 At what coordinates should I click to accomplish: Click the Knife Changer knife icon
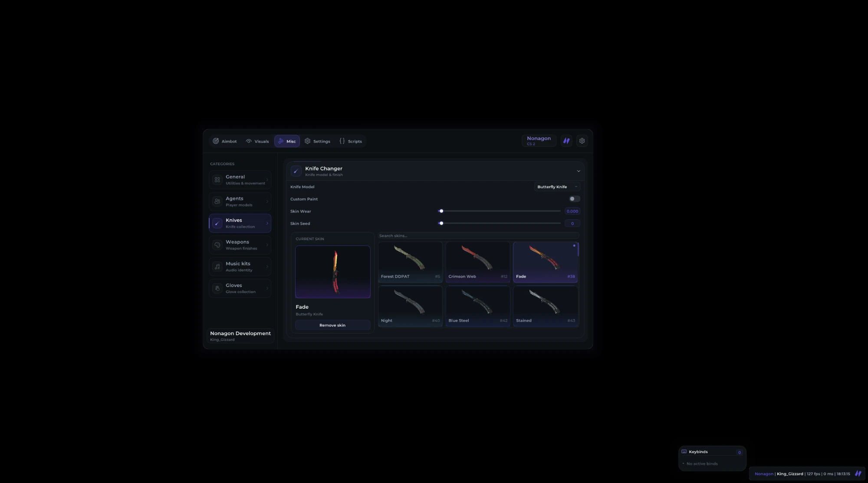(x=296, y=171)
